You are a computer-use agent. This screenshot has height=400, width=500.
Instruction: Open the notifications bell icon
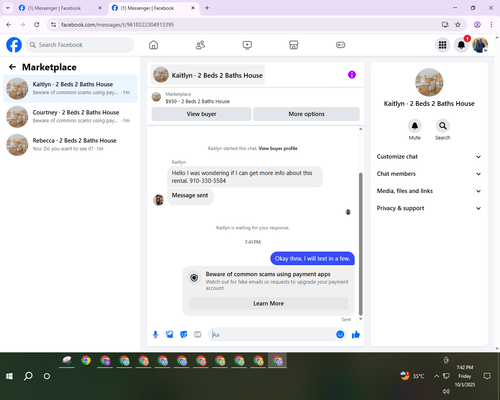[461, 45]
